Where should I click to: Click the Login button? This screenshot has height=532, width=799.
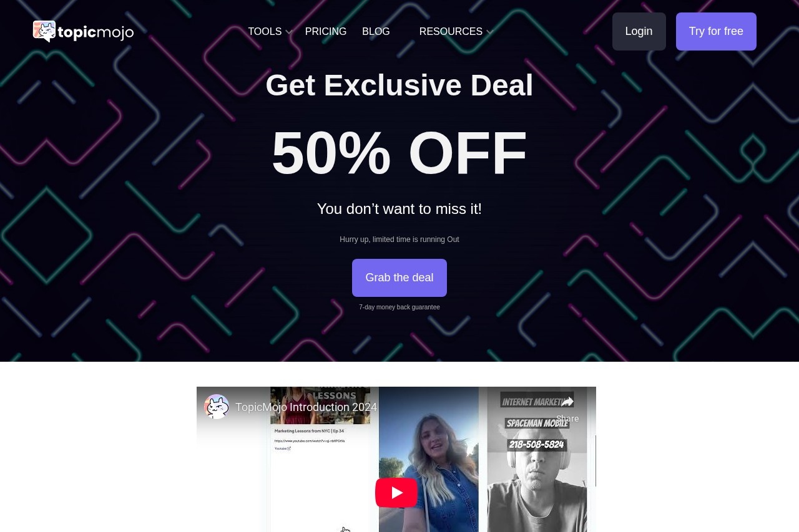coord(639,31)
